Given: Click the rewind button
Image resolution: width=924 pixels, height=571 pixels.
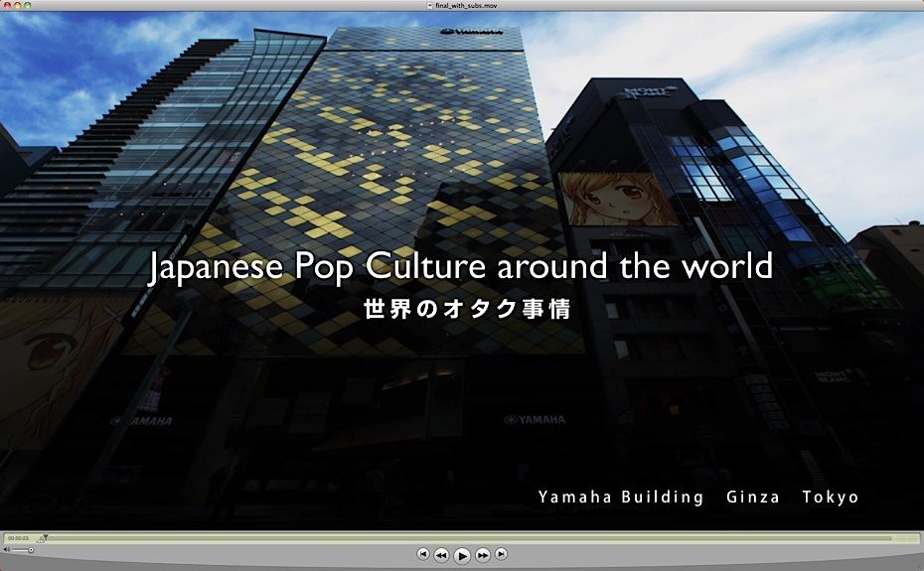Looking at the screenshot, I should click(441, 554).
